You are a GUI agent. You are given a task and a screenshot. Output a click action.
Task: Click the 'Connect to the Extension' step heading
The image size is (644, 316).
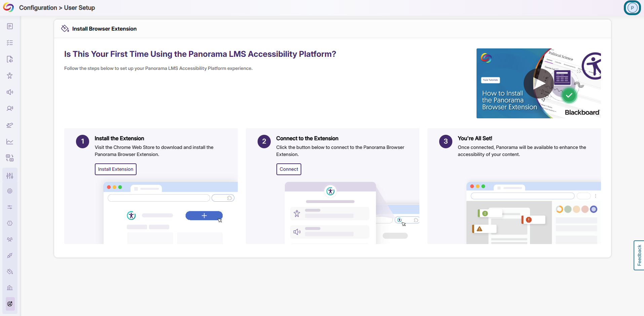[307, 138]
